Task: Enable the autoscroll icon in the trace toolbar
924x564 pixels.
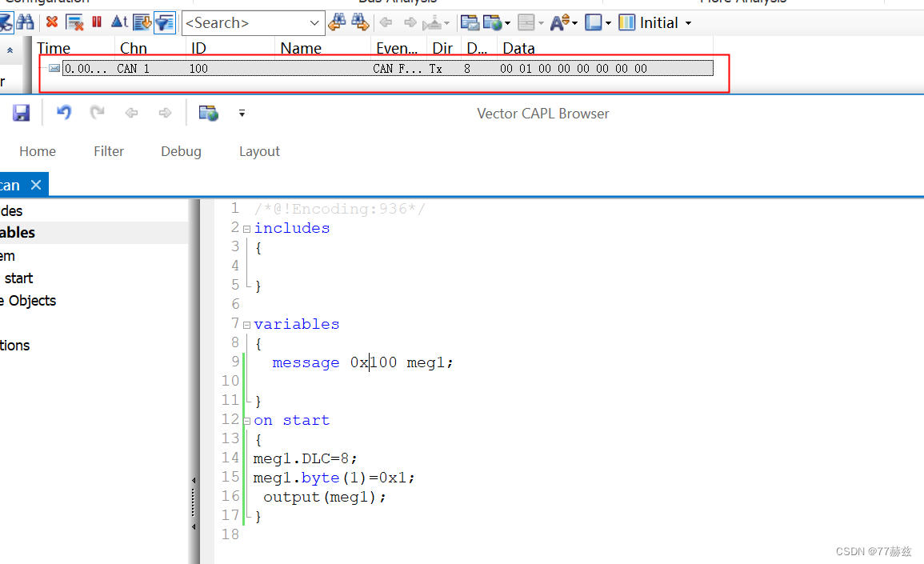Action: 141,22
